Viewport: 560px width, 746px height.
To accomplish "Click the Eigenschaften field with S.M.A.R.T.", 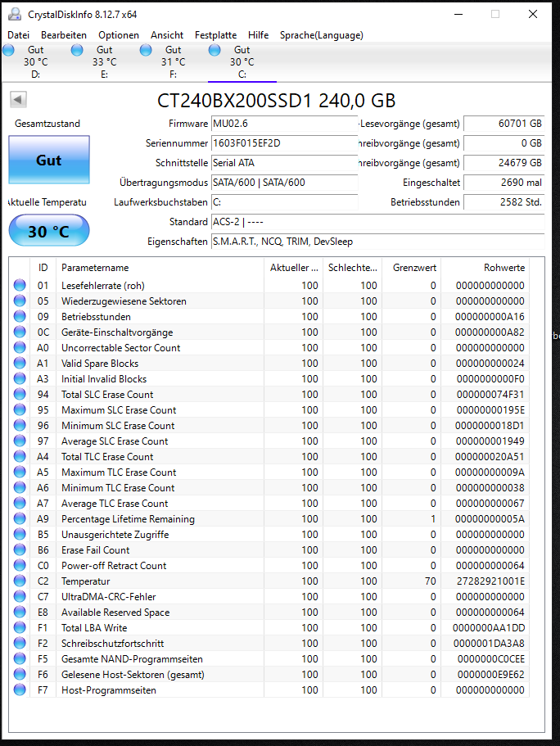I will point(377,242).
